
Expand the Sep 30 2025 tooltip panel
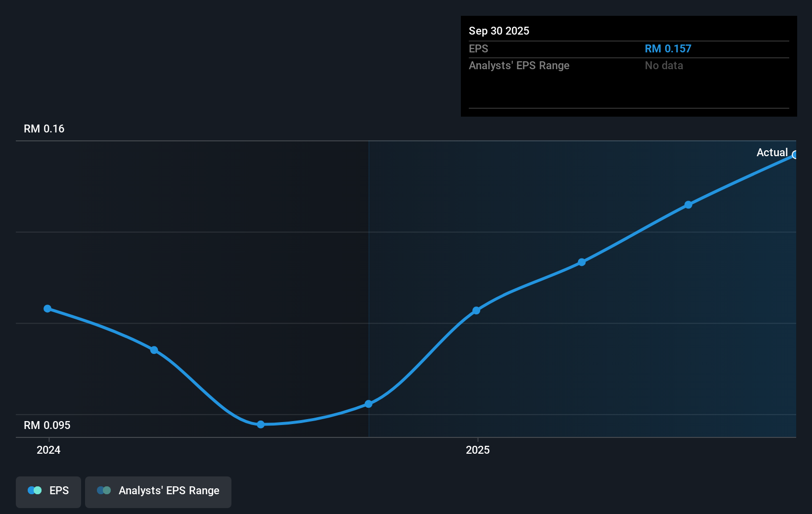coord(499,31)
